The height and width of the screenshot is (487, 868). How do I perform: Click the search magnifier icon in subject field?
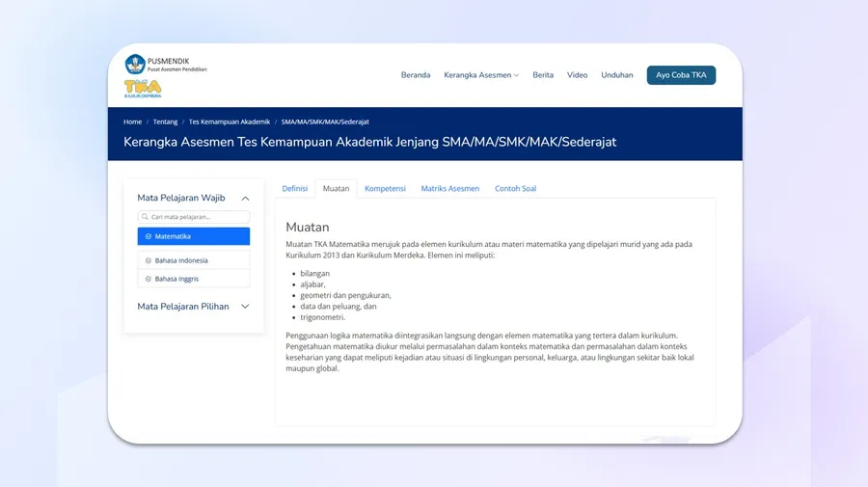[x=145, y=217]
